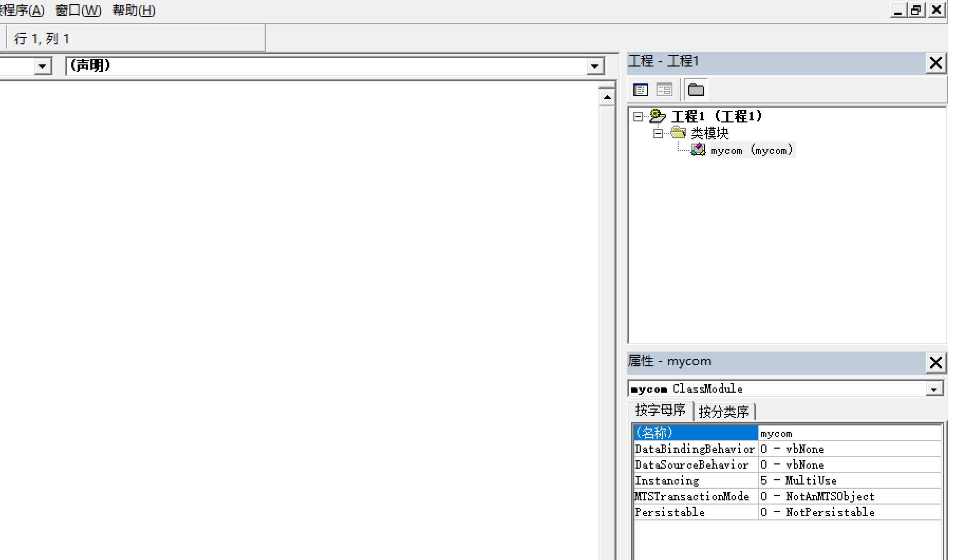Collapse the 工程1 project tree node
Image resolution: width=955 pixels, height=560 pixels.
click(x=638, y=117)
